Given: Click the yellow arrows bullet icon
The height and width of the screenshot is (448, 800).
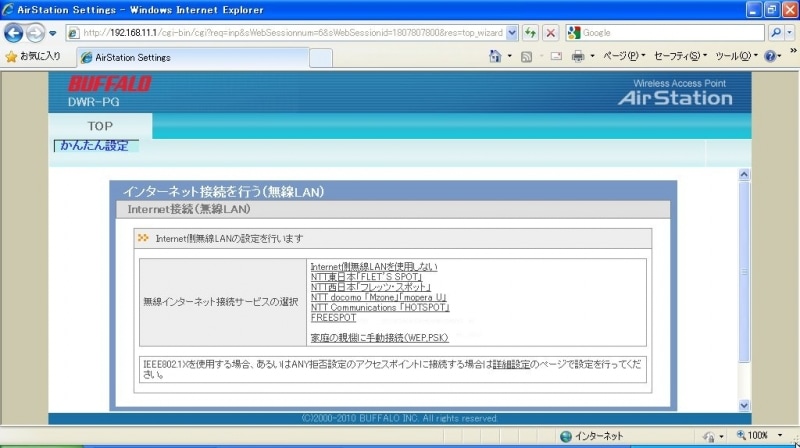Looking at the screenshot, I should click(x=143, y=238).
